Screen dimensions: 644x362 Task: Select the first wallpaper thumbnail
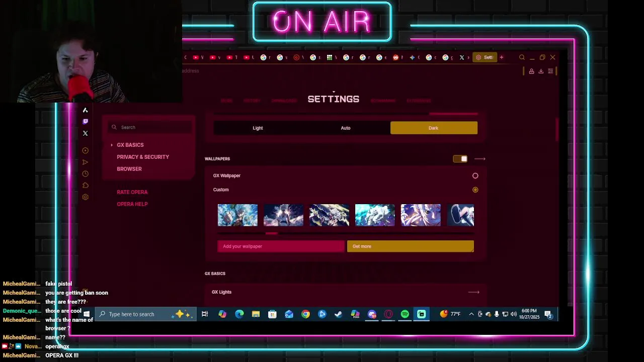coord(237,215)
